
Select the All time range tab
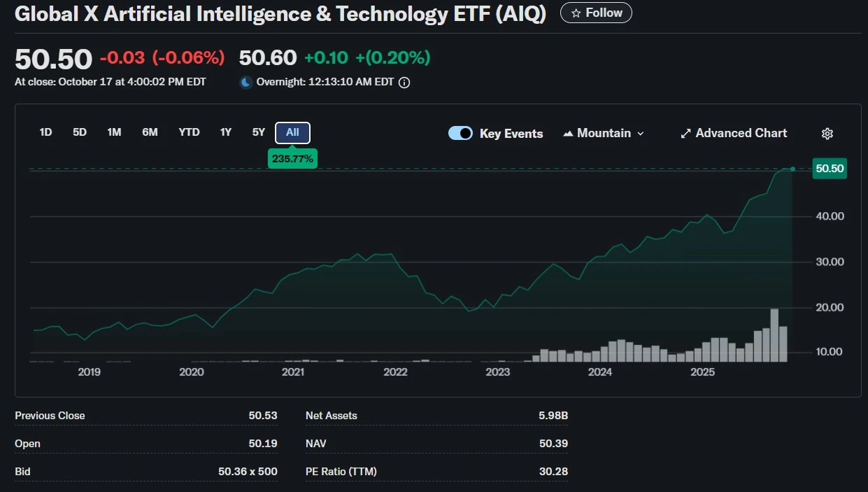292,132
